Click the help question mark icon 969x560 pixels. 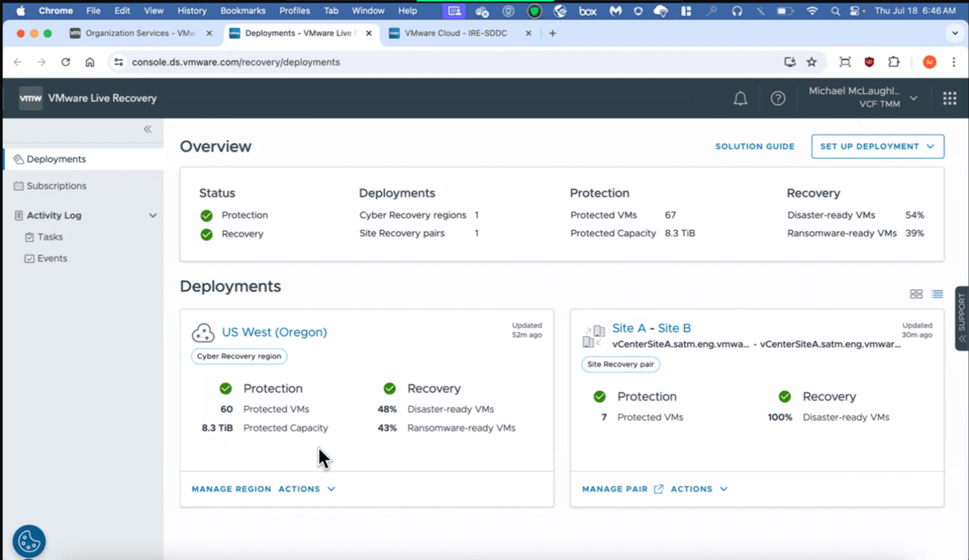(778, 98)
